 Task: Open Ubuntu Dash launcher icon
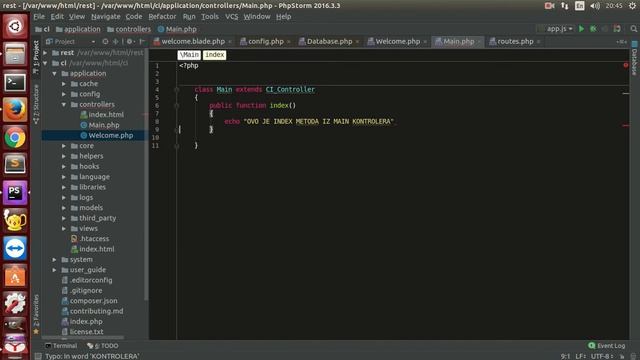coord(15,27)
